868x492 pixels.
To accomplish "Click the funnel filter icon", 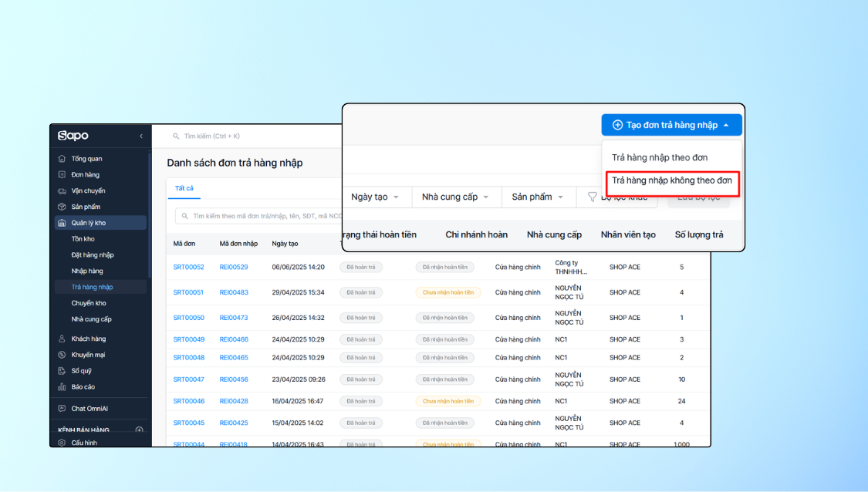I will pyautogui.click(x=593, y=197).
